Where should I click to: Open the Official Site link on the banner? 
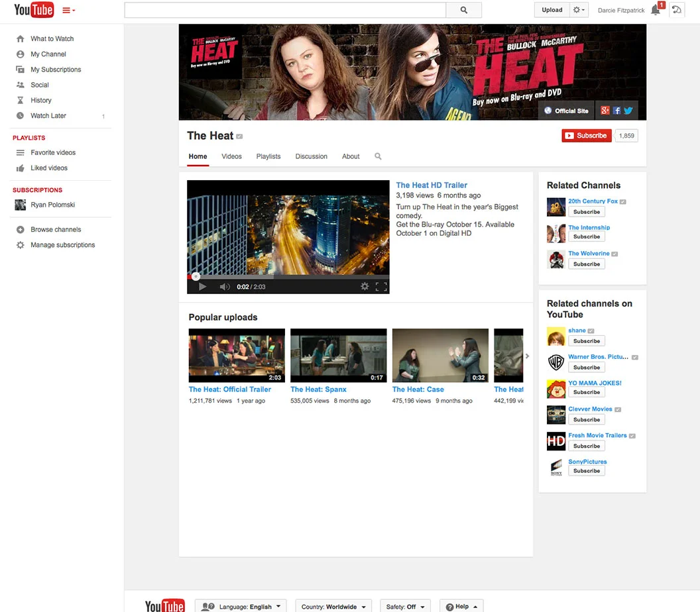point(566,111)
